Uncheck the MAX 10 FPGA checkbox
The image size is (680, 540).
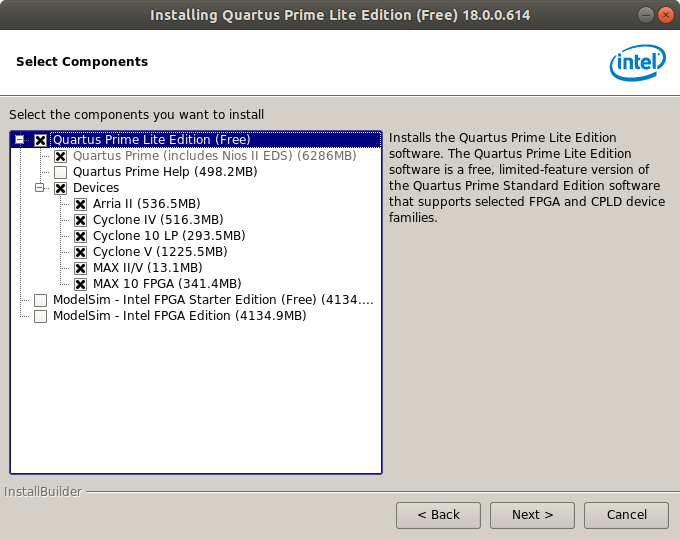pos(80,284)
